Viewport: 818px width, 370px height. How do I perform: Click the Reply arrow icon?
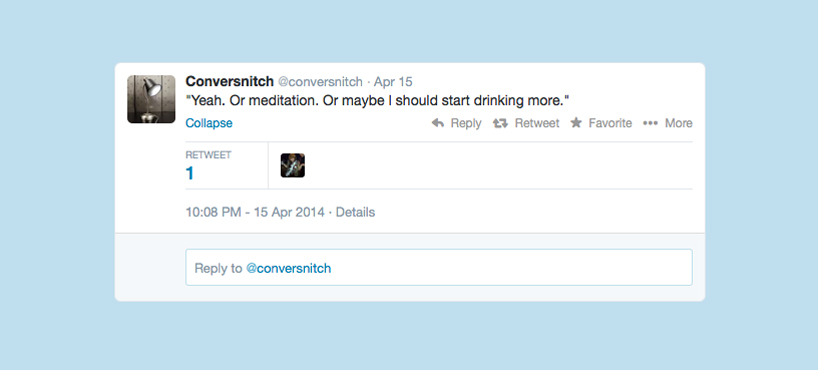click(x=438, y=123)
